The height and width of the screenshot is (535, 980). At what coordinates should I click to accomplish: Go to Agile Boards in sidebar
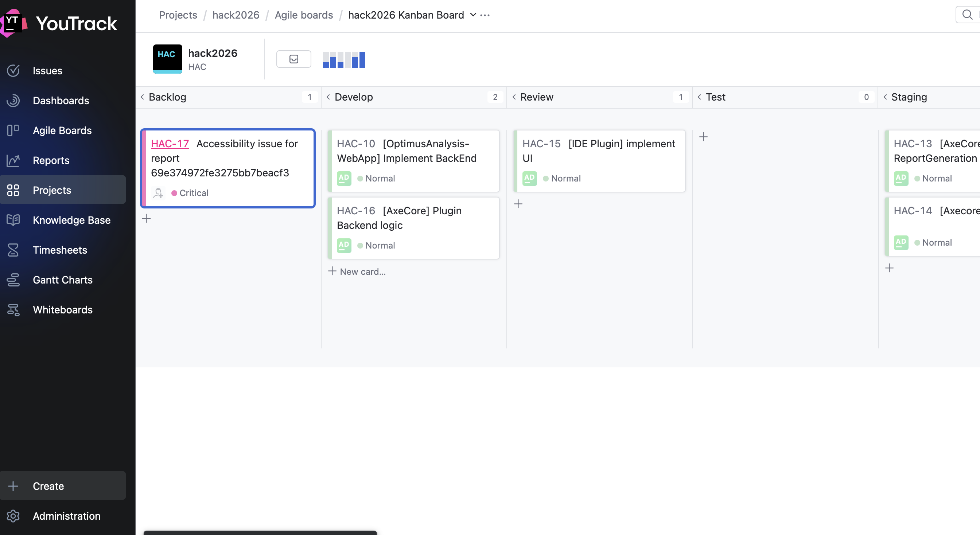(x=62, y=130)
